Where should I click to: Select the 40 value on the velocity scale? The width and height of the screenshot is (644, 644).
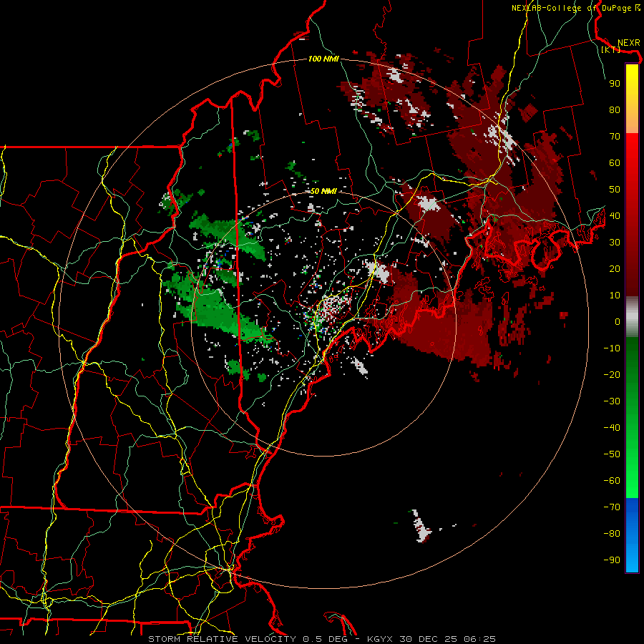point(615,215)
